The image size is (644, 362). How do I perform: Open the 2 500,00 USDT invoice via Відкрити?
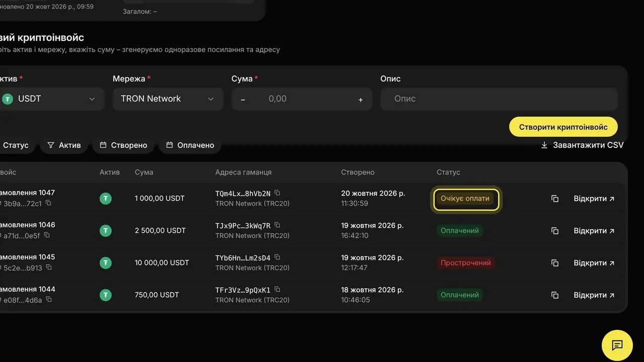pos(594,231)
